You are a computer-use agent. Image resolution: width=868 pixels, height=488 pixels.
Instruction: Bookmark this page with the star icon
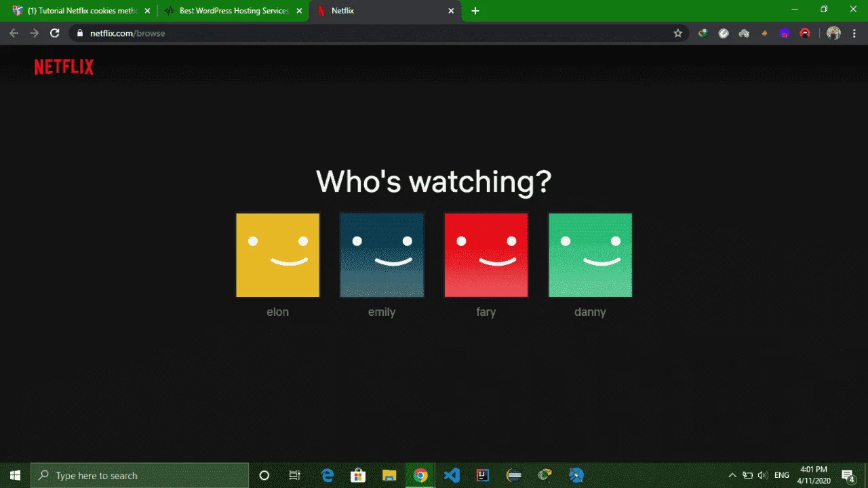click(677, 33)
